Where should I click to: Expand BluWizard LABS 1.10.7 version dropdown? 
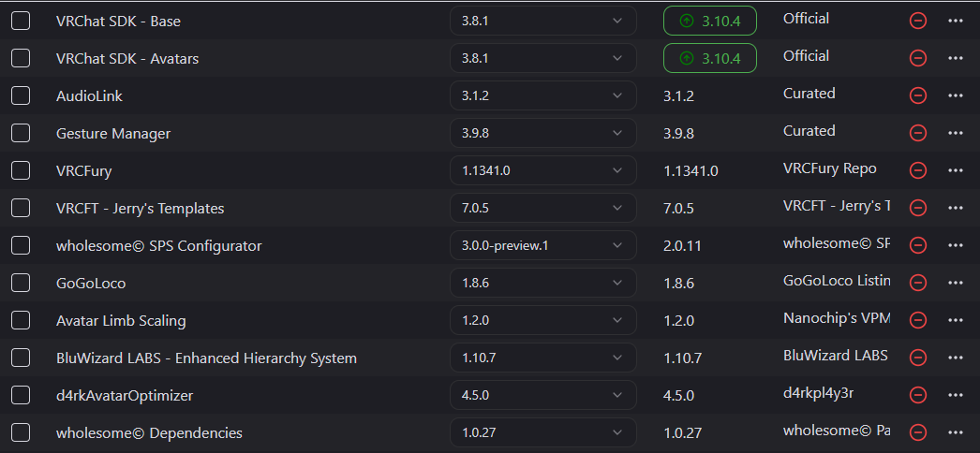[543, 358]
